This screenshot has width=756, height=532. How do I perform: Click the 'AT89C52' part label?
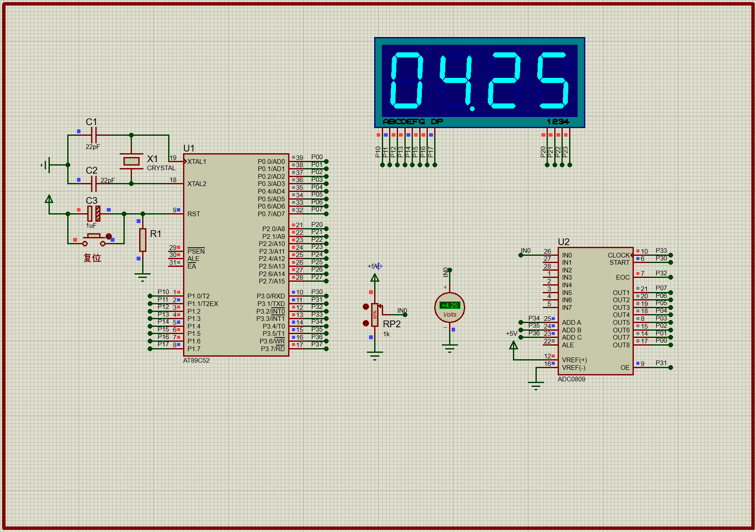196,360
